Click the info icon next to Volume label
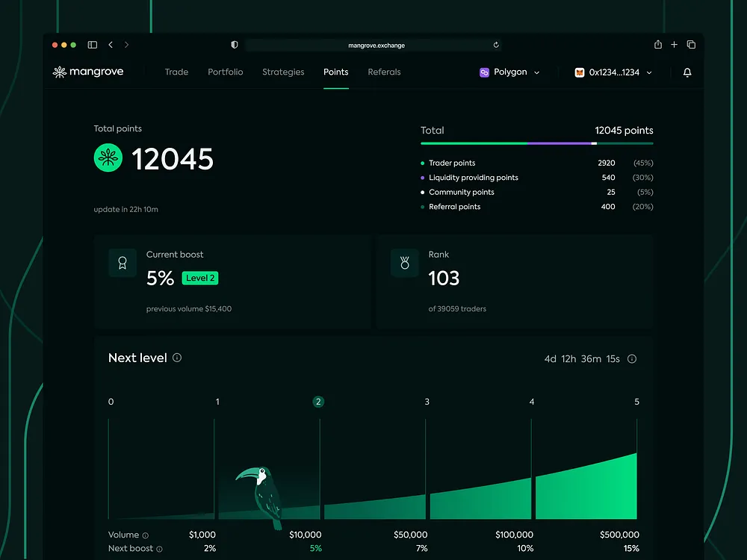This screenshot has width=747, height=560. [146, 535]
